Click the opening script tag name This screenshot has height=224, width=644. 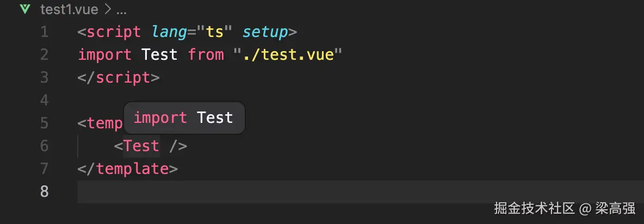tap(114, 32)
